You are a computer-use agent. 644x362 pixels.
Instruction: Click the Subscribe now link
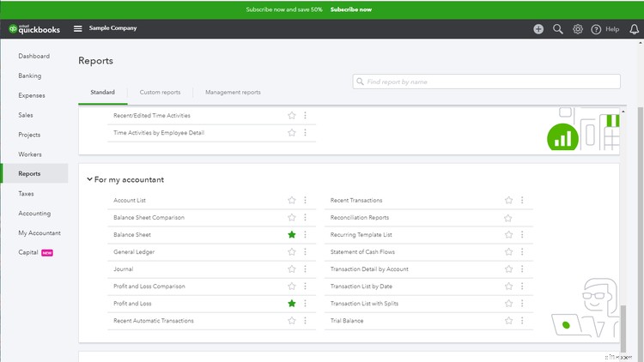click(351, 9)
